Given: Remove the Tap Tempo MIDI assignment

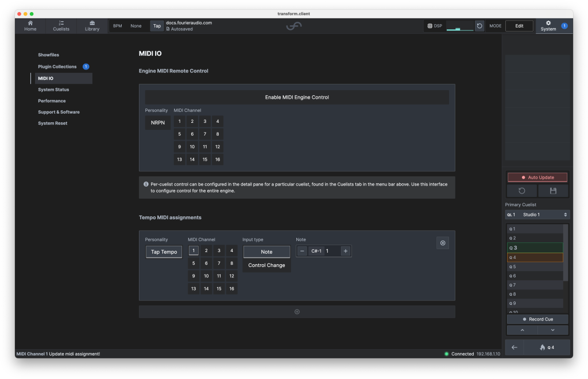Looking at the screenshot, I should point(442,243).
